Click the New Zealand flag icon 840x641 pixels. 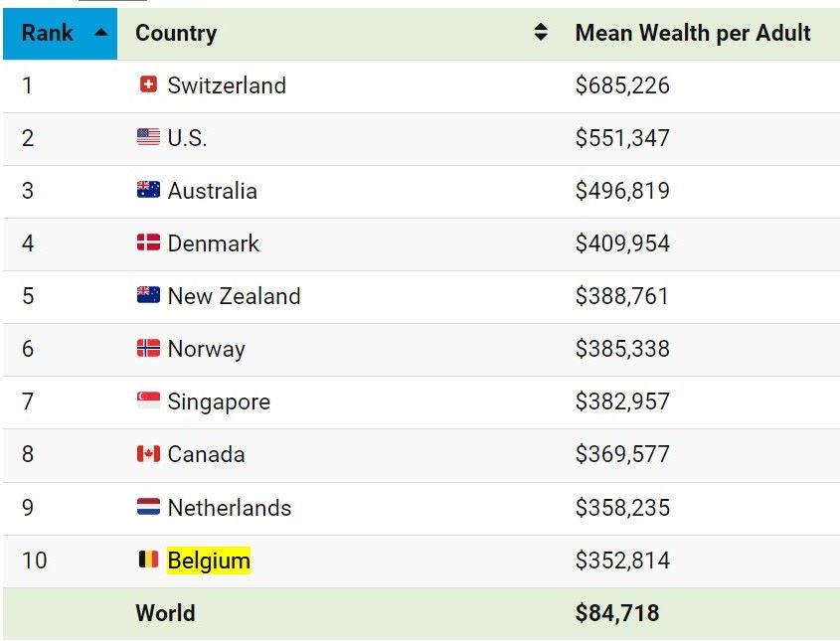pyautogui.click(x=148, y=295)
